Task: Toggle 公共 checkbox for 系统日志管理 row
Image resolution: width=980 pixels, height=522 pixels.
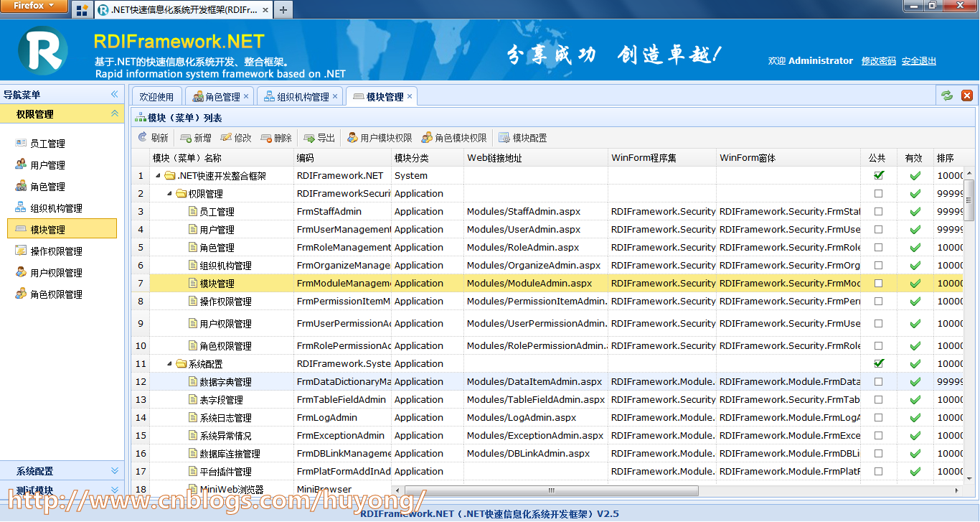Action: pos(879,417)
